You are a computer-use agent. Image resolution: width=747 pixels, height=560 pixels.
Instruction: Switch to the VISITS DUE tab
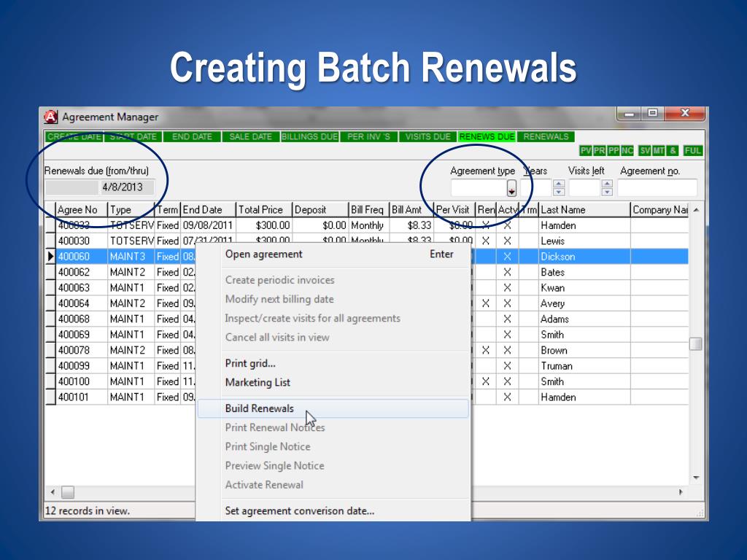click(427, 136)
